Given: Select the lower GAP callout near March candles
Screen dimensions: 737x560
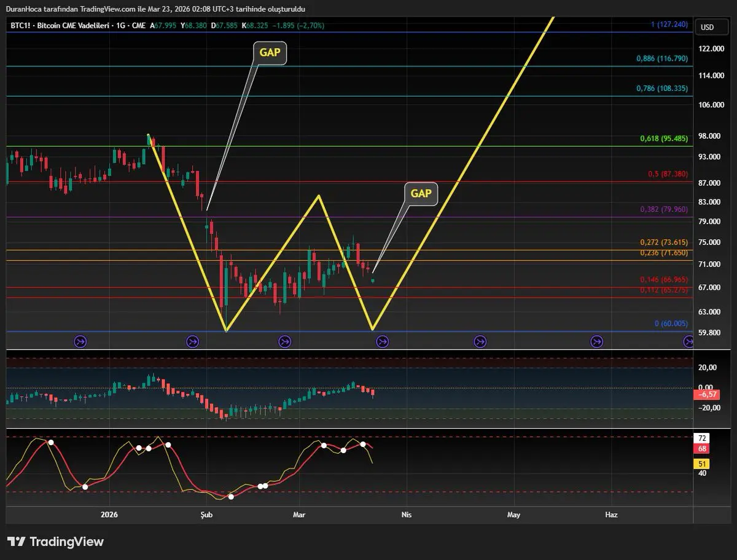Looking at the screenshot, I should tap(421, 193).
